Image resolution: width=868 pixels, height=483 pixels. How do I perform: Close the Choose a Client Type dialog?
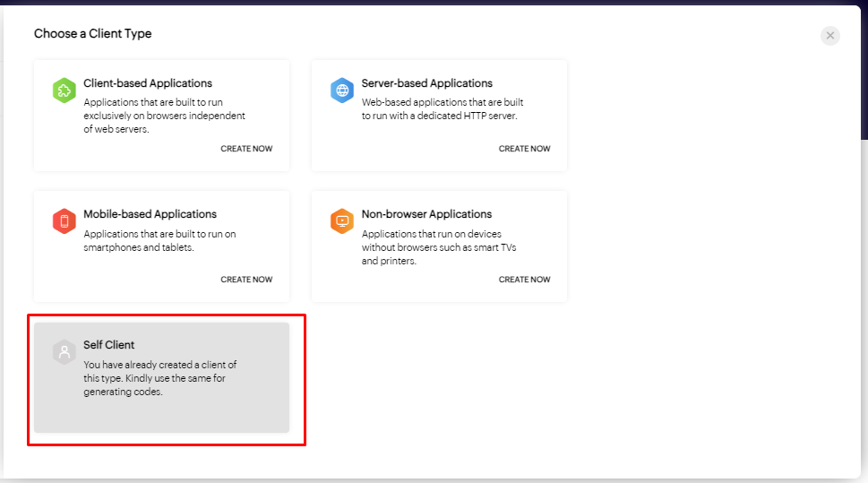click(x=830, y=36)
